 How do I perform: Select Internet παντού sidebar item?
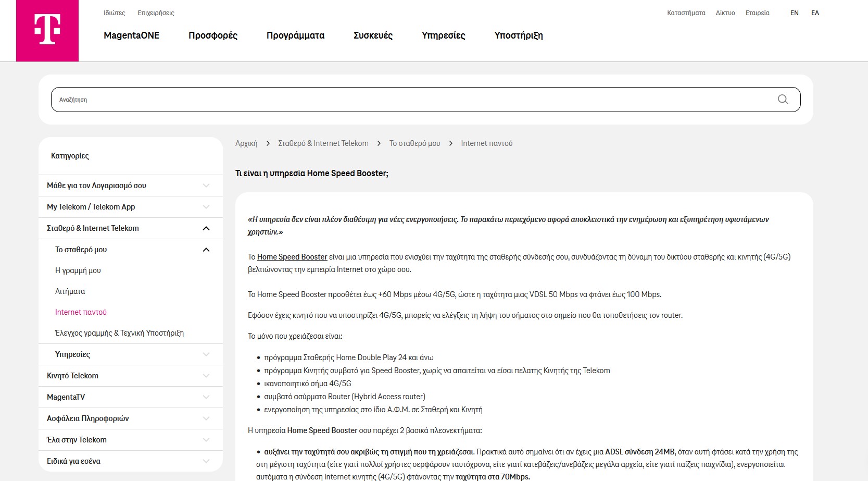pos(81,312)
